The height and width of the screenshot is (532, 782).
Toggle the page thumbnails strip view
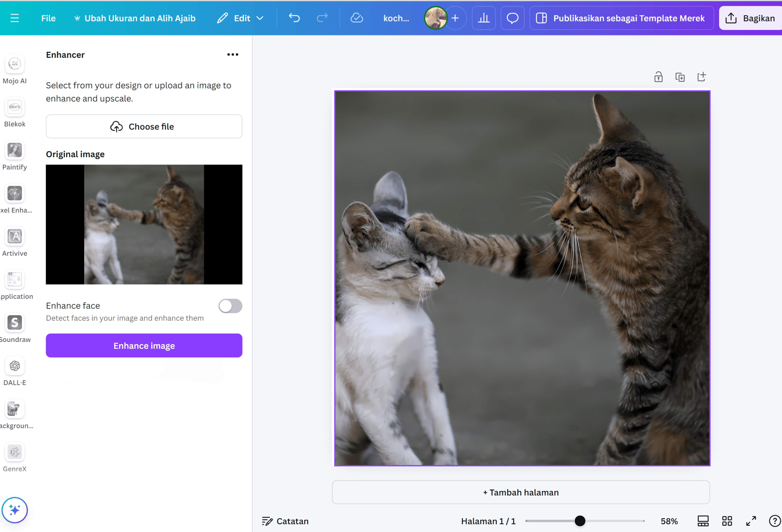tap(703, 521)
